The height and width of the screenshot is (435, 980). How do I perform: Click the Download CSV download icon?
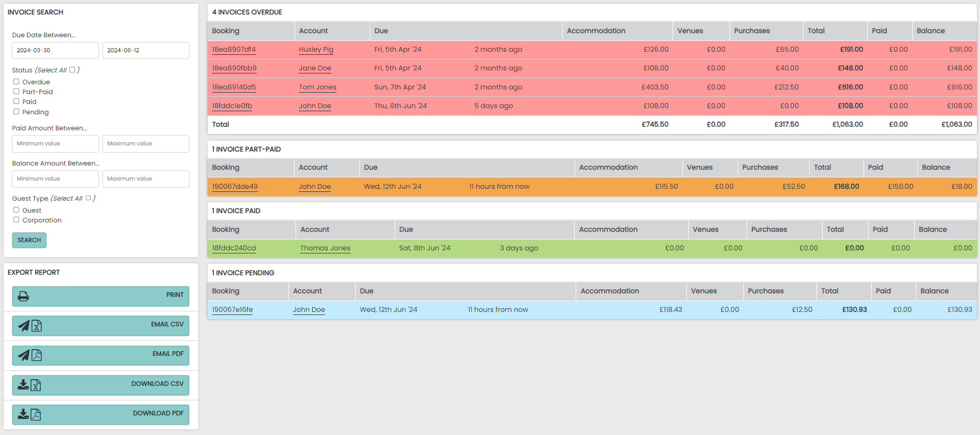pyautogui.click(x=23, y=385)
